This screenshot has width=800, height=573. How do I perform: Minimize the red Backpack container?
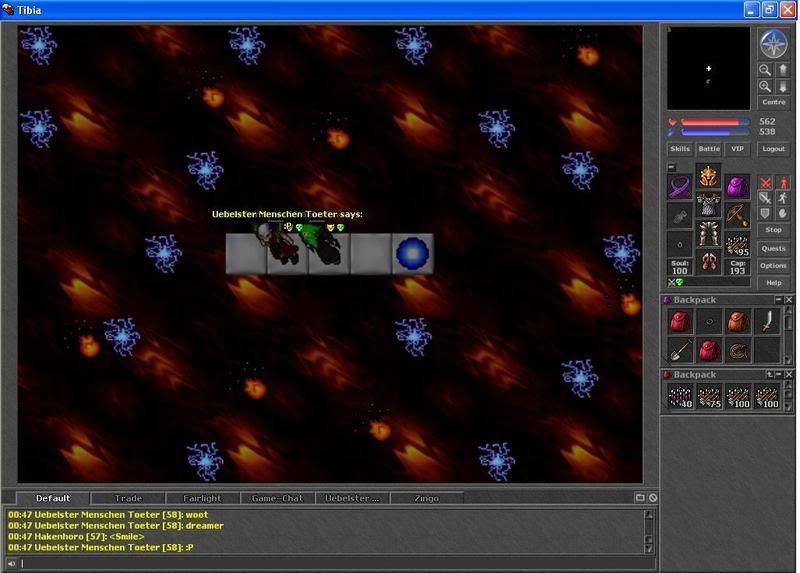click(x=779, y=375)
